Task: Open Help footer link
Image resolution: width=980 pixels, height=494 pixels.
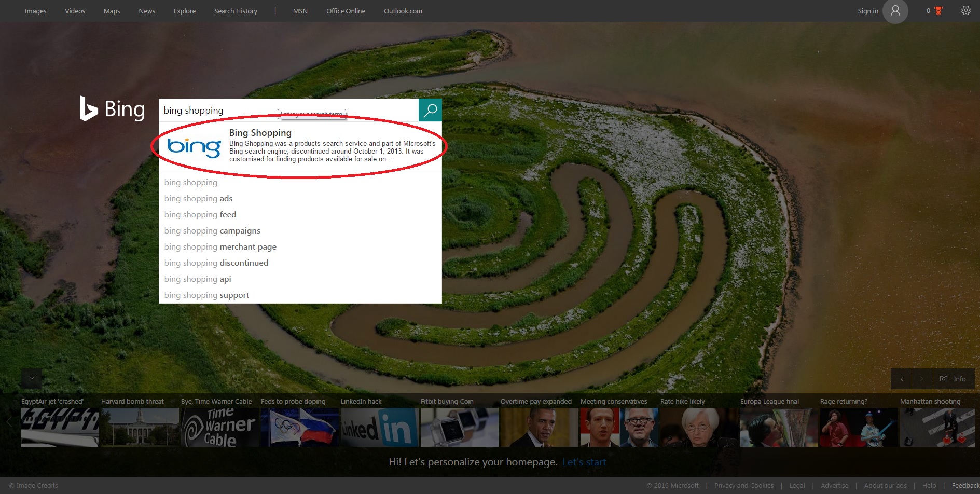Action: [929, 486]
